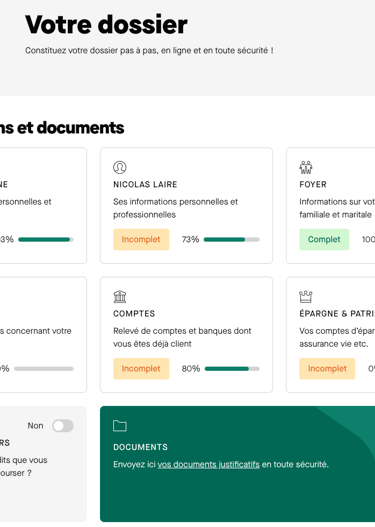Click the 73% progress bar for Nicolas Laire
The width and height of the screenshot is (375, 527).
coord(232,240)
